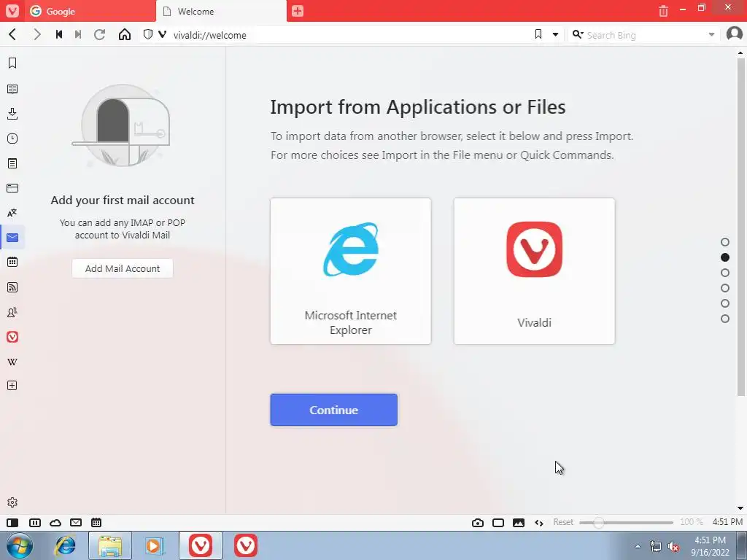The image size is (747, 560).
Task: Open the Vivaldi web panel
Action: [x=12, y=337]
